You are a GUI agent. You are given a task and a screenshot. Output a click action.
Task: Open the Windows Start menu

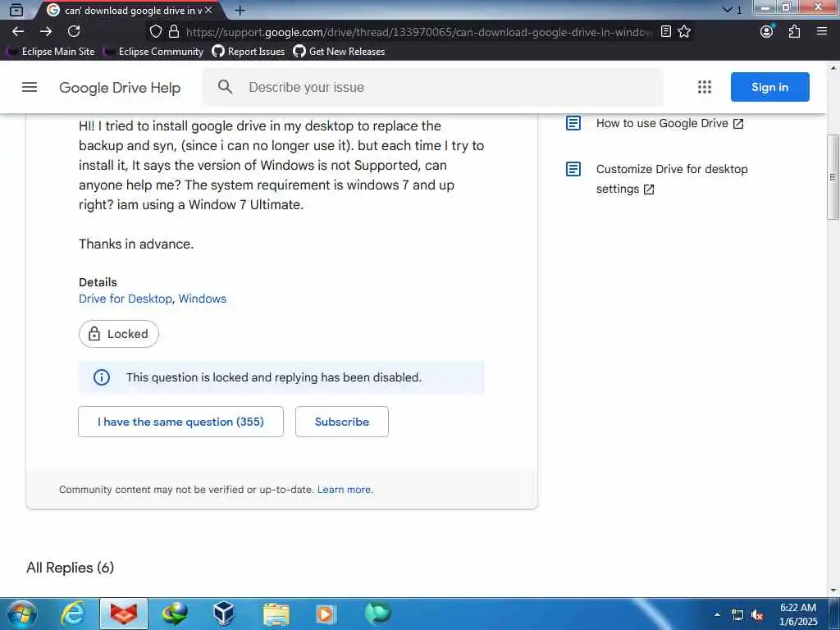pos(21,614)
